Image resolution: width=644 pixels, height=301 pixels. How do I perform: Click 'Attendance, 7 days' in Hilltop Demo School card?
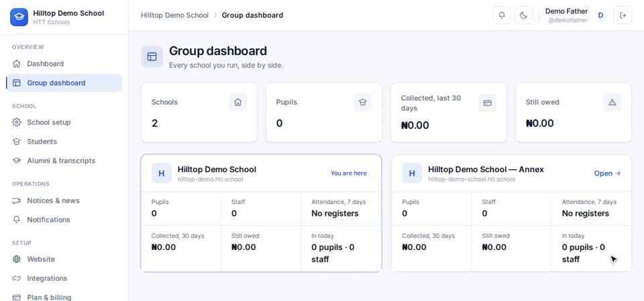[x=338, y=202]
